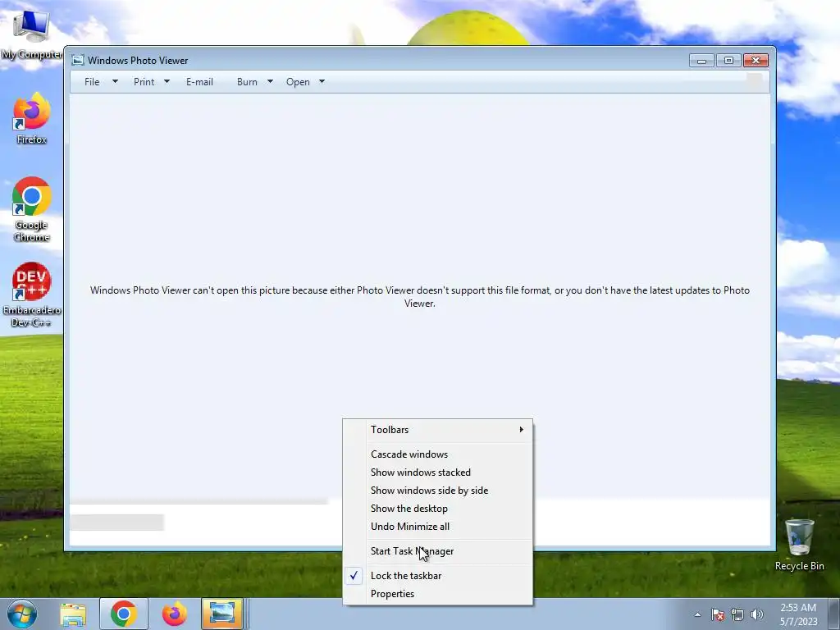This screenshot has width=840, height=630.
Task: Open the volume speaker tray icon
Action: coord(757,614)
